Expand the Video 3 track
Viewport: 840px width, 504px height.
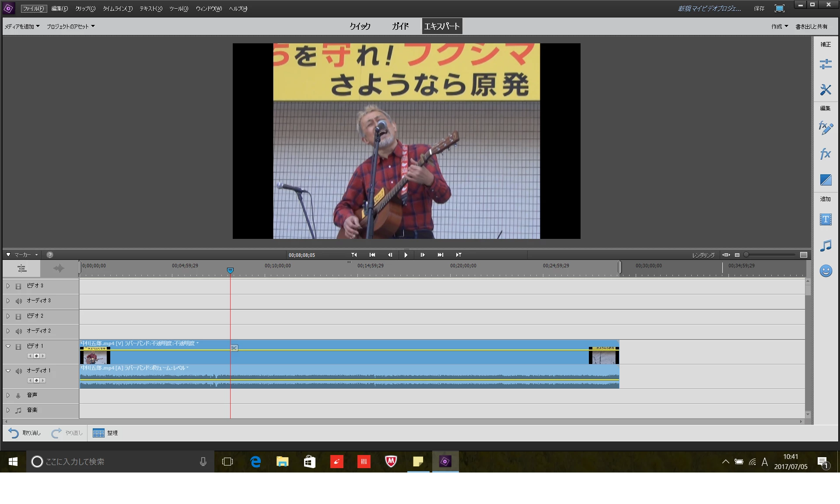[8, 286]
